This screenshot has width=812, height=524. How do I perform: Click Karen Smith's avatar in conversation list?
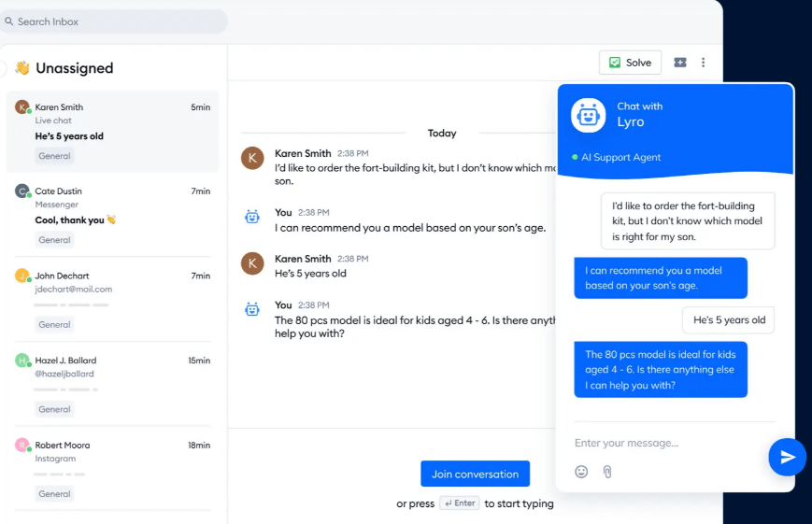(22, 107)
